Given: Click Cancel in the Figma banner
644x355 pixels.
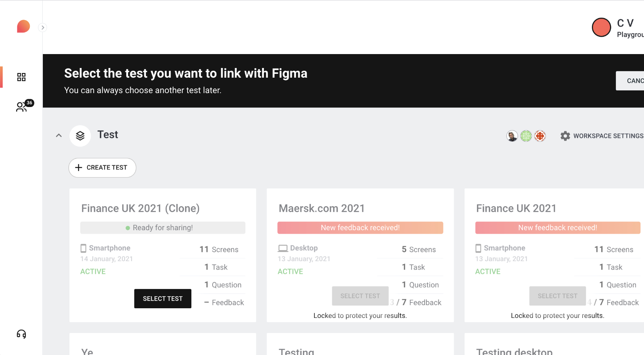Looking at the screenshot, I should 630,81.
